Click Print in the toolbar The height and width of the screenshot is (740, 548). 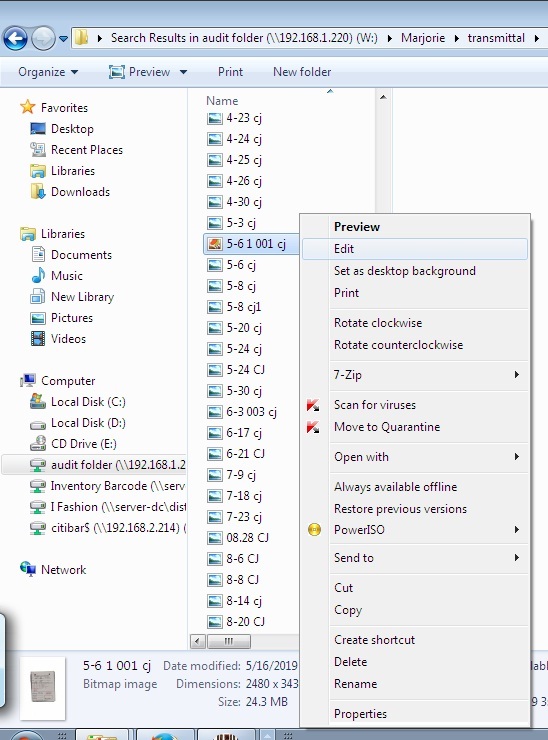click(230, 72)
